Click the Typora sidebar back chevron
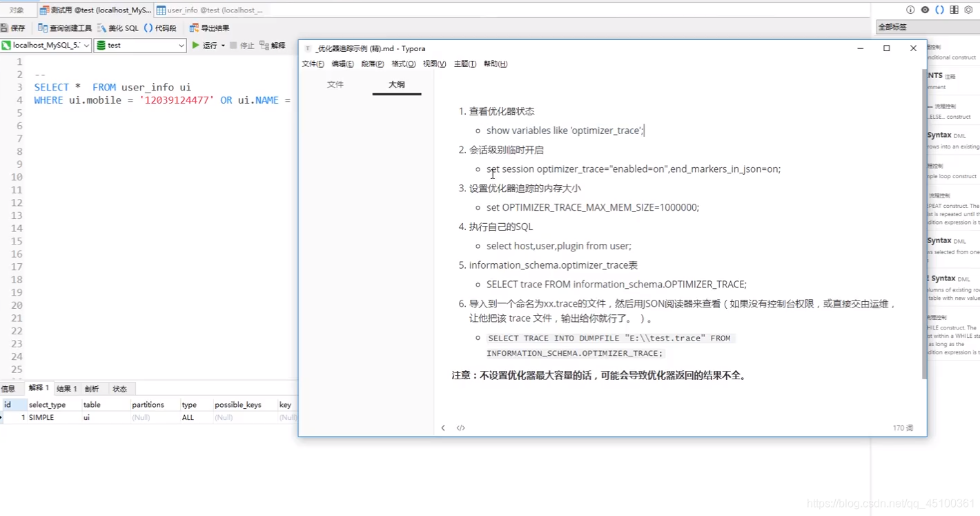Viewport: 980px width, 516px height. click(443, 428)
